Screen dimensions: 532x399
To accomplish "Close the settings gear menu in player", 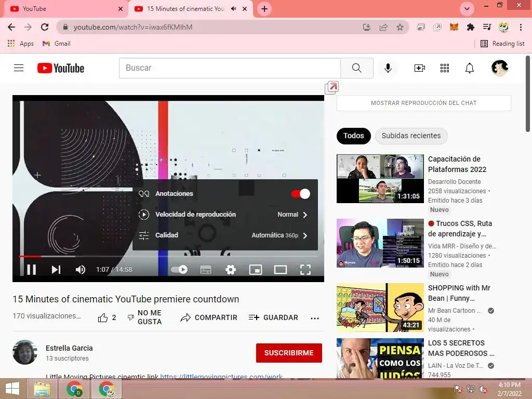I will 231,270.
